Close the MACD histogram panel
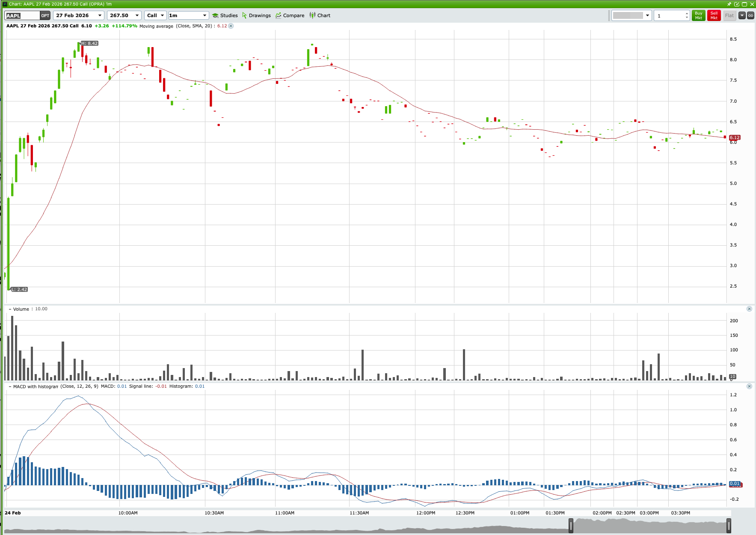Viewport: 756px width, 535px height. [749, 386]
